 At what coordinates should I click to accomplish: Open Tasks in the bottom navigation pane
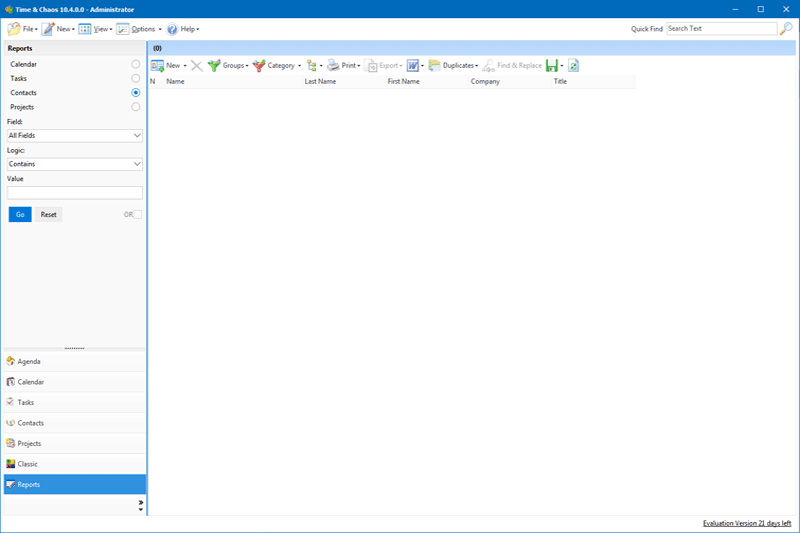click(74, 402)
